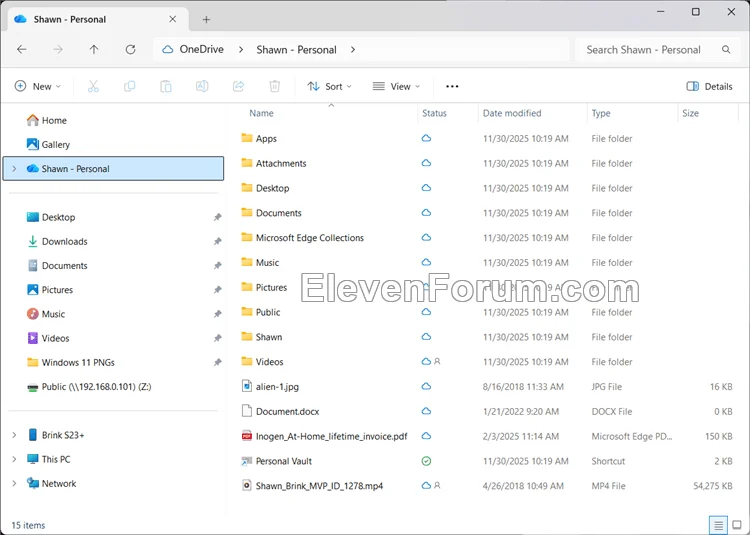750x535 pixels.
Task: Close the Shawn - Personal tab
Action: [173, 20]
